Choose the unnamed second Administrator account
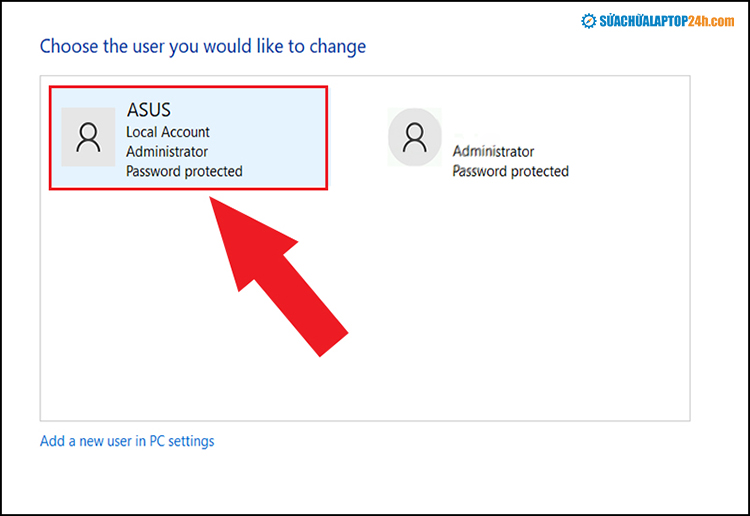The width and height of the screenshot is (750, 516). (478, 143)
